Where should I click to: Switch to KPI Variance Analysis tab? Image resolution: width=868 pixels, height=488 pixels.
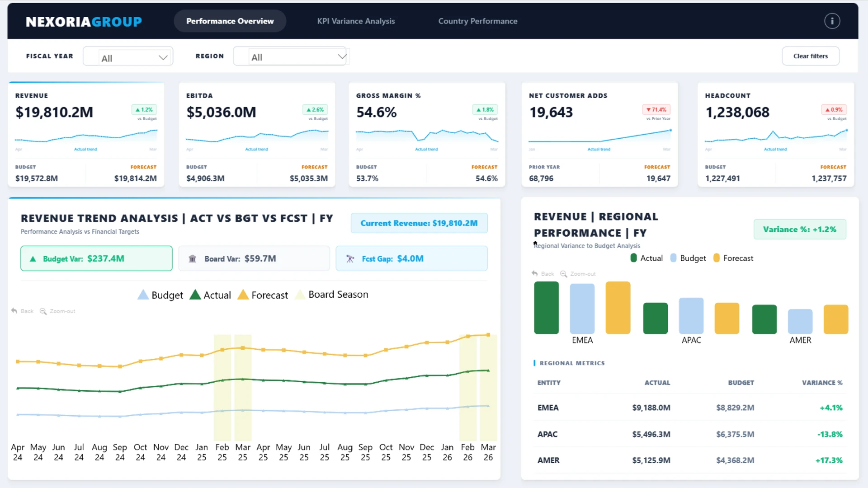[x=356, y=21]
